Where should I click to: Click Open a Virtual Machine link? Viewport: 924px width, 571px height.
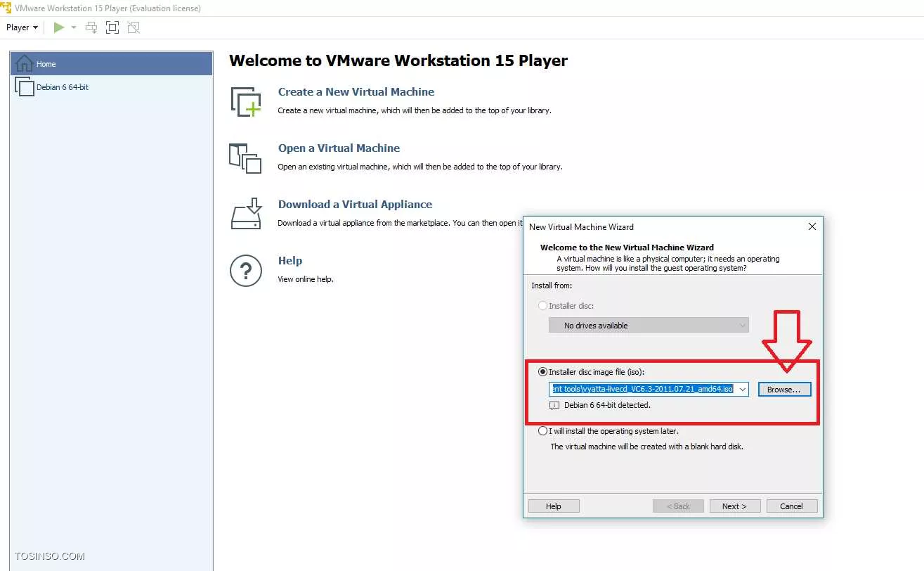[339, 148]
